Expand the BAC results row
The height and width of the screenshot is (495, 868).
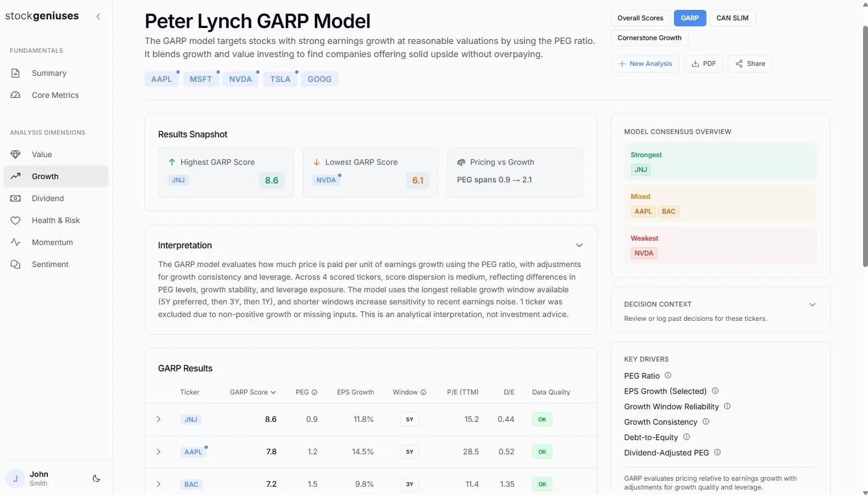point(158,484)
